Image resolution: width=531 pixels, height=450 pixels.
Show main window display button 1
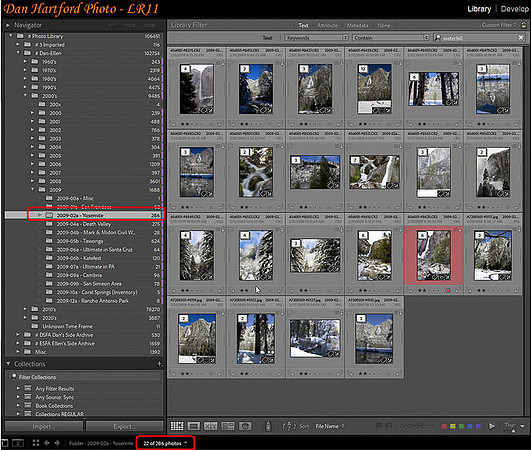point(5,443)
